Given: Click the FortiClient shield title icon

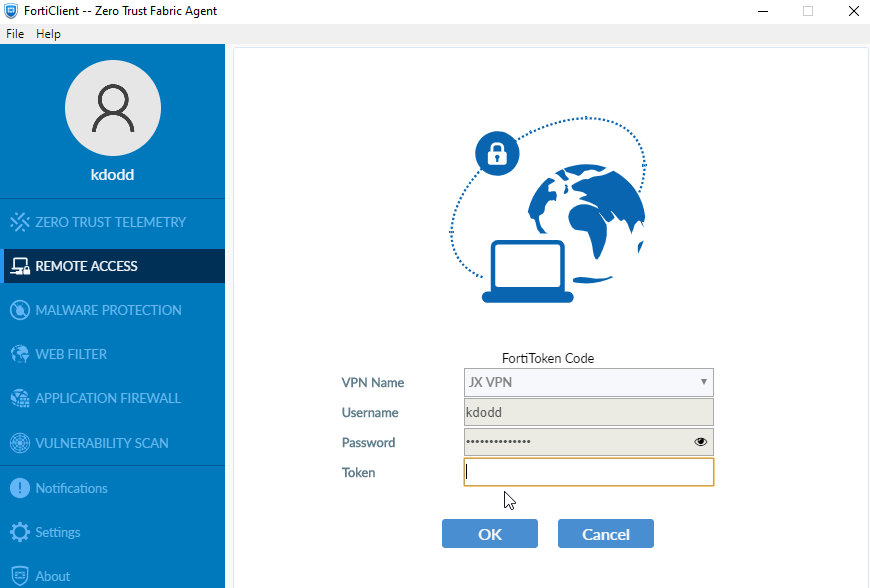Looking at the screenshot, I should click(11, 11).
